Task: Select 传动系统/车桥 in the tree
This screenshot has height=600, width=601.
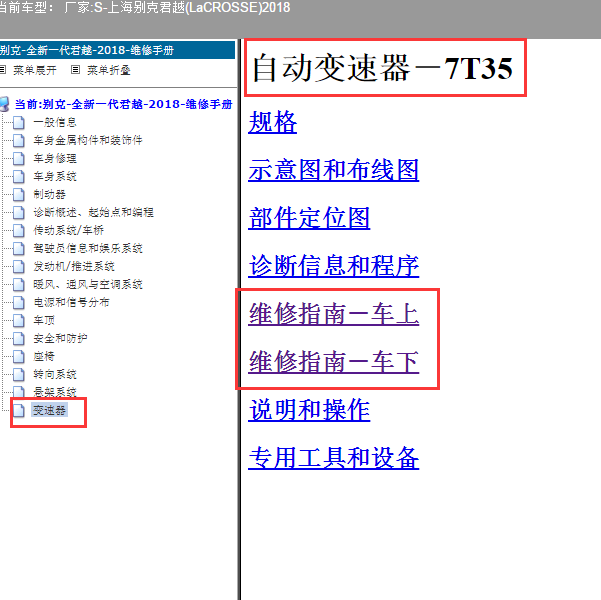Action: (69, 230)
